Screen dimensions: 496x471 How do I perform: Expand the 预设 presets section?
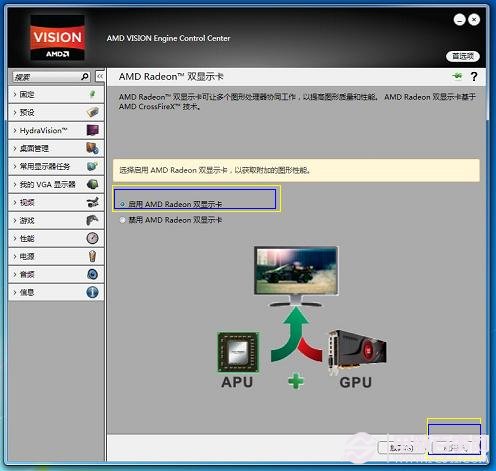click(x=56, y=112)
